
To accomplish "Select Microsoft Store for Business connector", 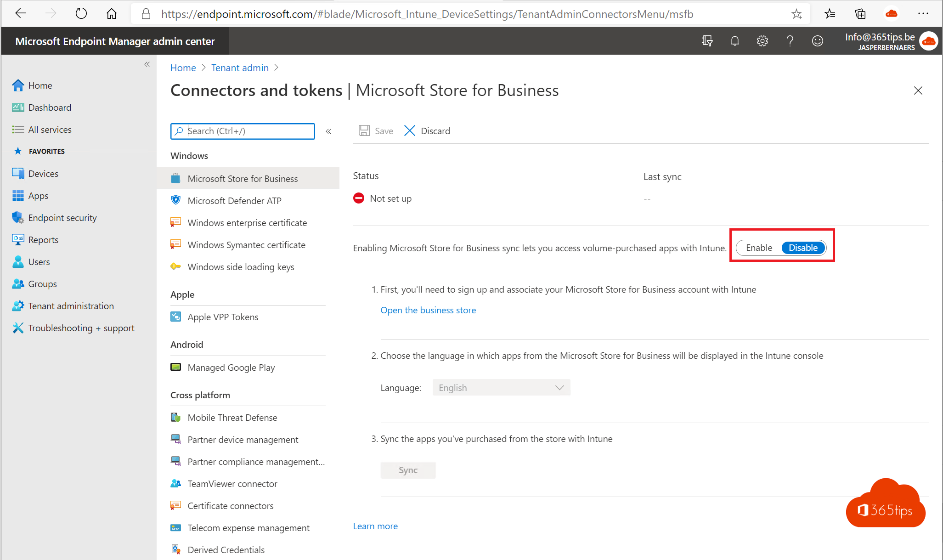I will (242, 177).
